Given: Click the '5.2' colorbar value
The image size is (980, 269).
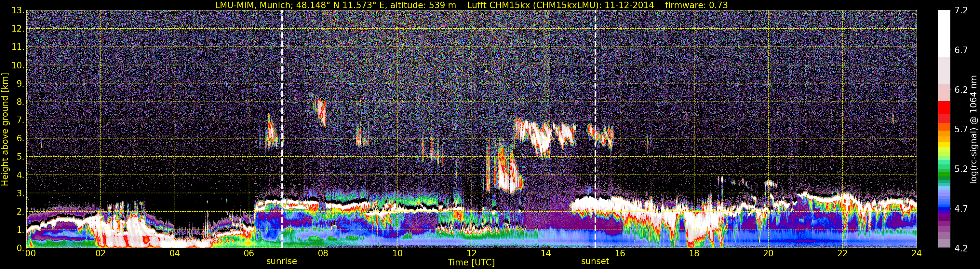Looking at the screenshot, I should coord(961,169).
